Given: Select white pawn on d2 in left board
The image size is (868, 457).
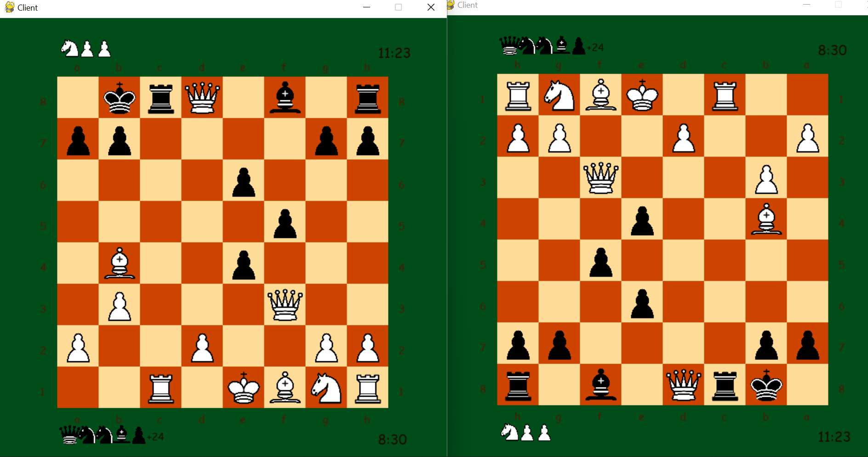Looking at the screenshot, I should pos(202,348).
